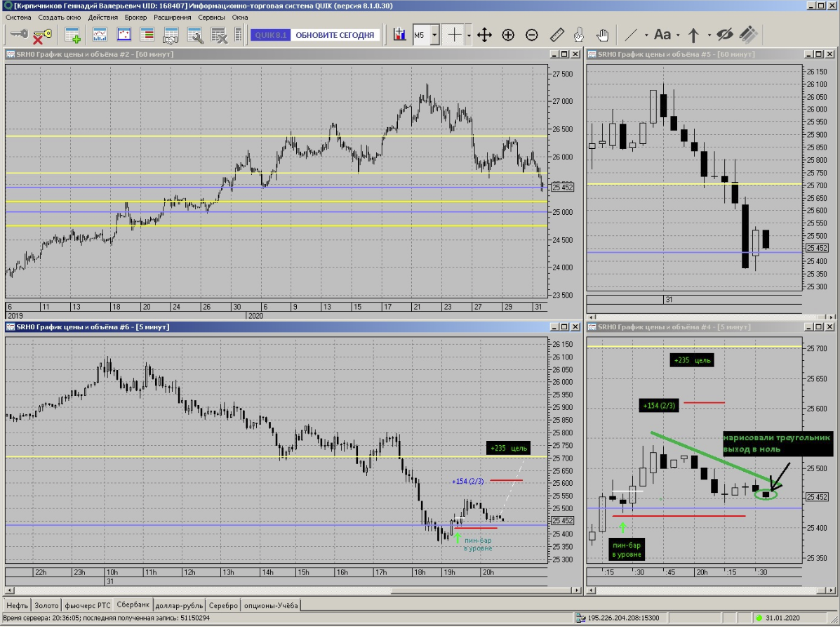Viewport: 840px width, 627px height.
Task: Click the server address 195.226.204.208:15300 status
Action: 623,618
